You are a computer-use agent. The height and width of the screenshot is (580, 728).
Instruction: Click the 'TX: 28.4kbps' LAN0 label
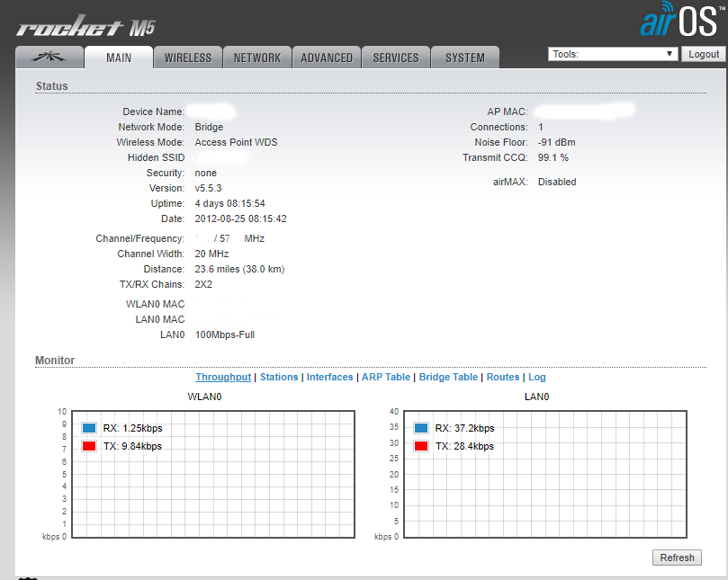point(464,446)
